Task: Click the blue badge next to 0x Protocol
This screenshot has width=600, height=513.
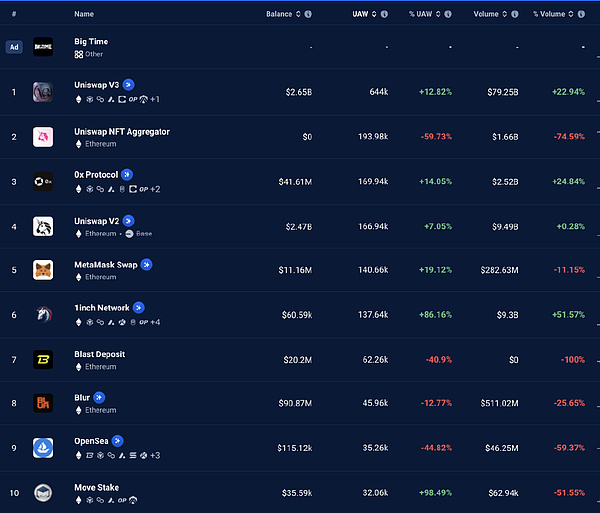Action: pos(126,175)
